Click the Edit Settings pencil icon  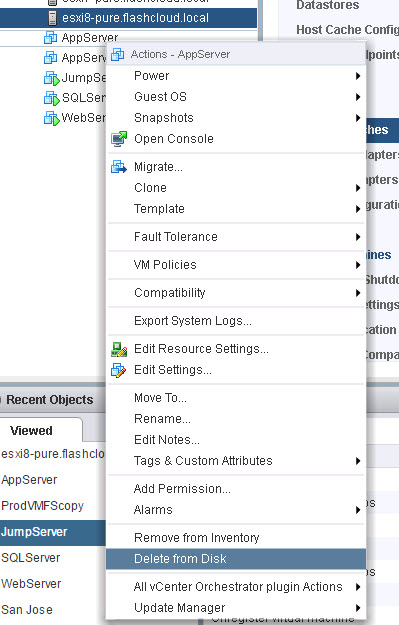(x=118, y=370)
